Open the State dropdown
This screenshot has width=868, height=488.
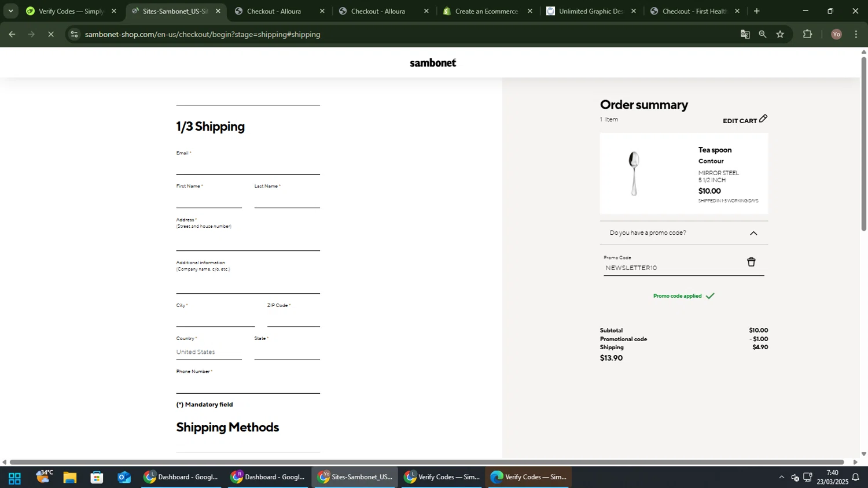click(287, 352)
